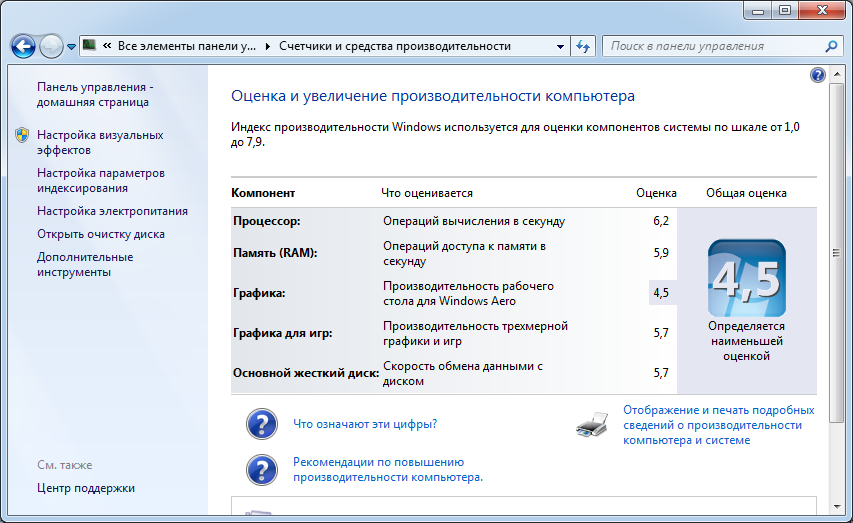
Task: Select 'Счетчики и средства производительности' breadcrumb
Action: 395,46
